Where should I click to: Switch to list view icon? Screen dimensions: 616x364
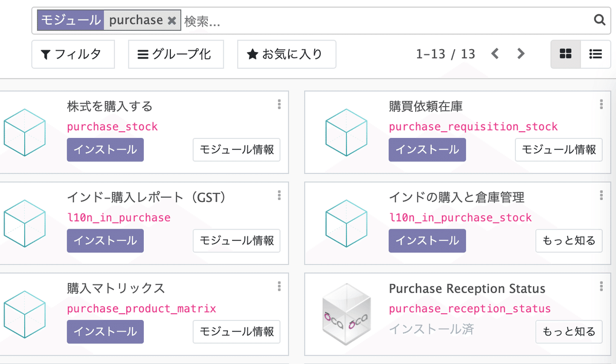click(596, 53)
